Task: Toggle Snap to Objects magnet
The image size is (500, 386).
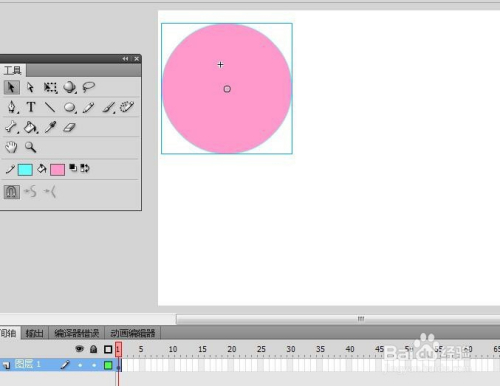Action: (x=12, y=192)
